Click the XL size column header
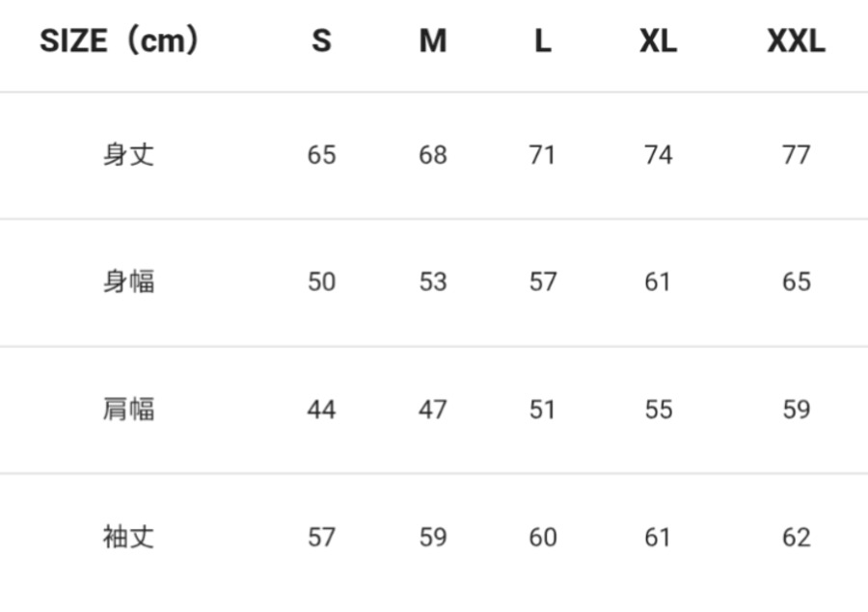The height and width of the screenshot is (612, 868). tap(658, 41)
